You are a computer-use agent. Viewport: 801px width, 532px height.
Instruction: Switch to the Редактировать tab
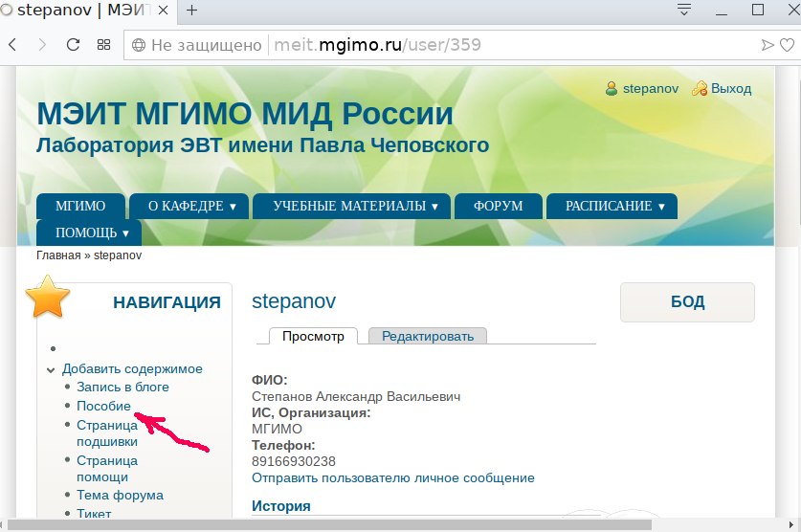(428, 337)
